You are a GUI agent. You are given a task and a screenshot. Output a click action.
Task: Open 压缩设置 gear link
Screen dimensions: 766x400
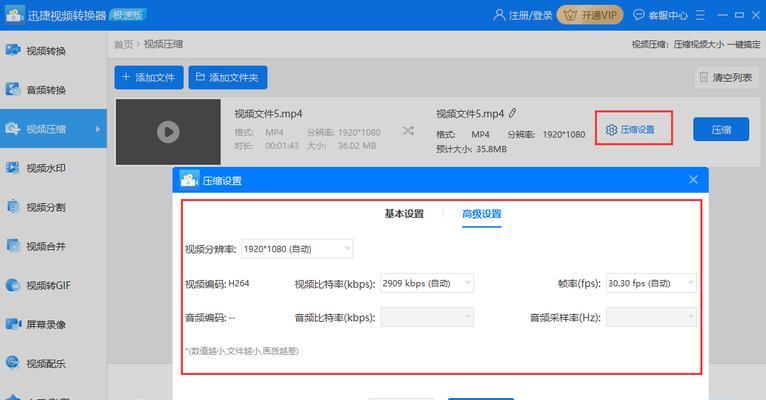630,129
